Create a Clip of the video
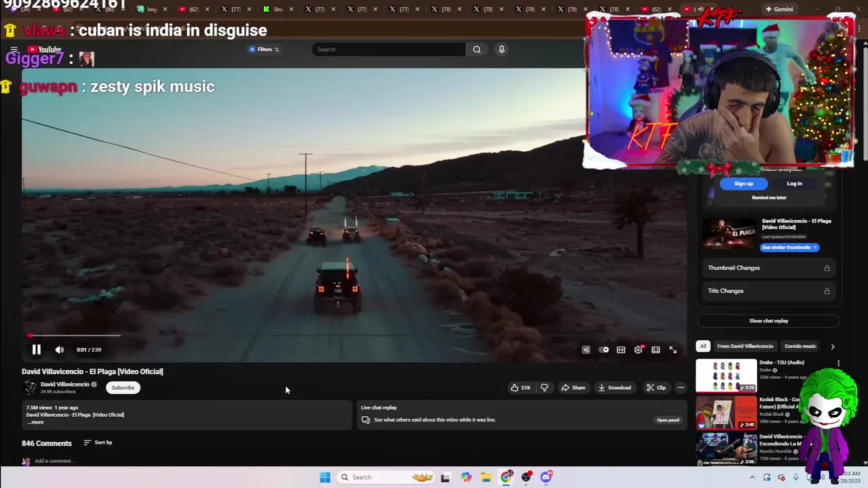868x488 pixels. [x=656, y=388]
